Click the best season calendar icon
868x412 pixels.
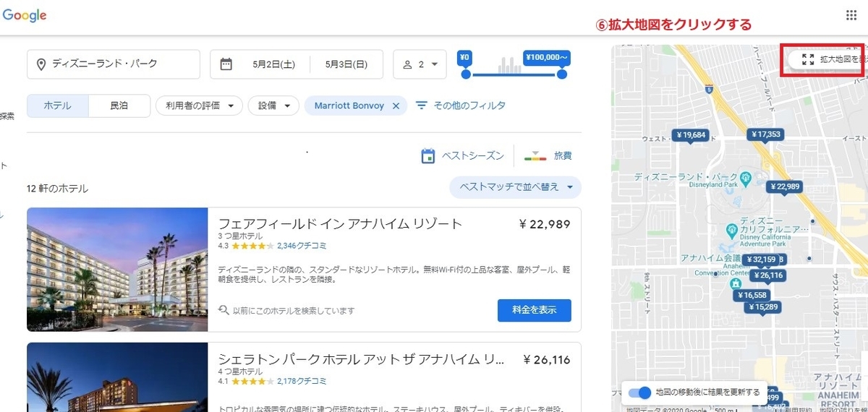click(428, 155)
